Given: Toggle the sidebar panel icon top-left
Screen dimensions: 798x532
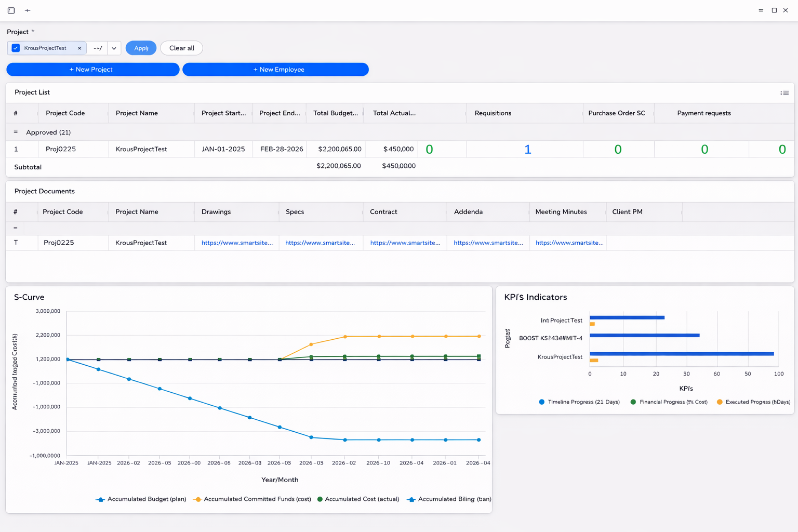Looking at the screenshot, I should [10, 10].
